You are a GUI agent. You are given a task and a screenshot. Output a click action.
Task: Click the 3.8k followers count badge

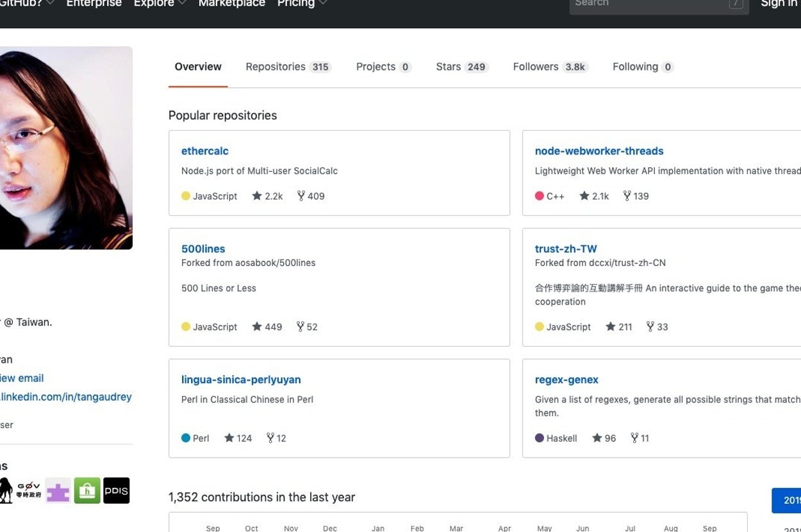click(x=575, y=67)
